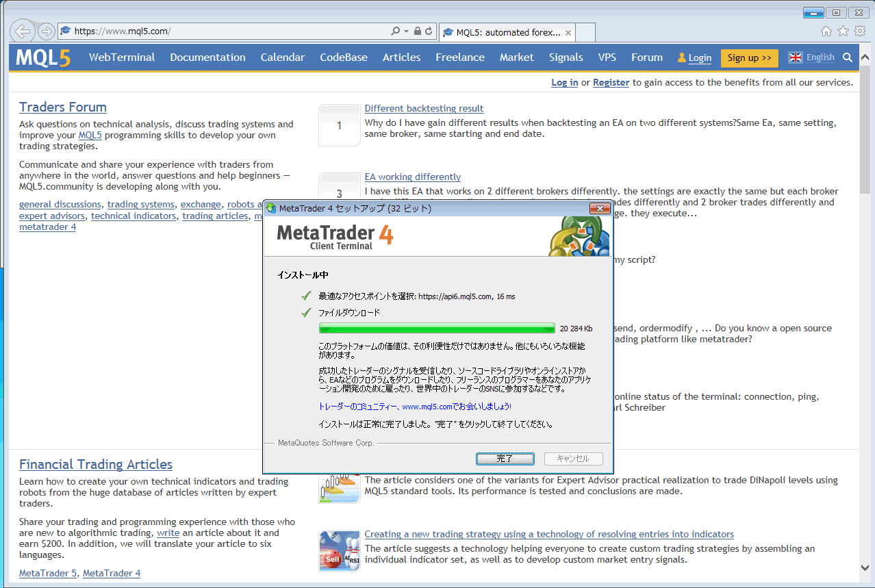Viewport: 875px width, 588px height.
Task: Click the page scrollbar down arrow
Action: coord(864,567)
